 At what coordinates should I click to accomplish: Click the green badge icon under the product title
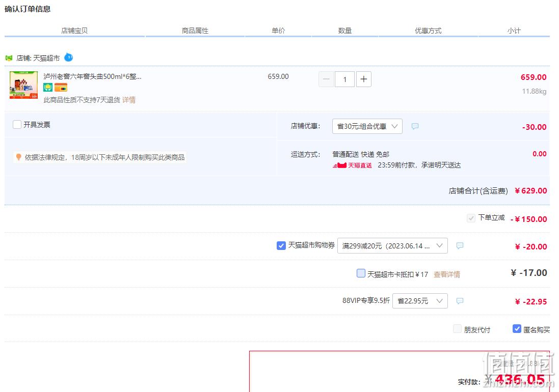48,87
